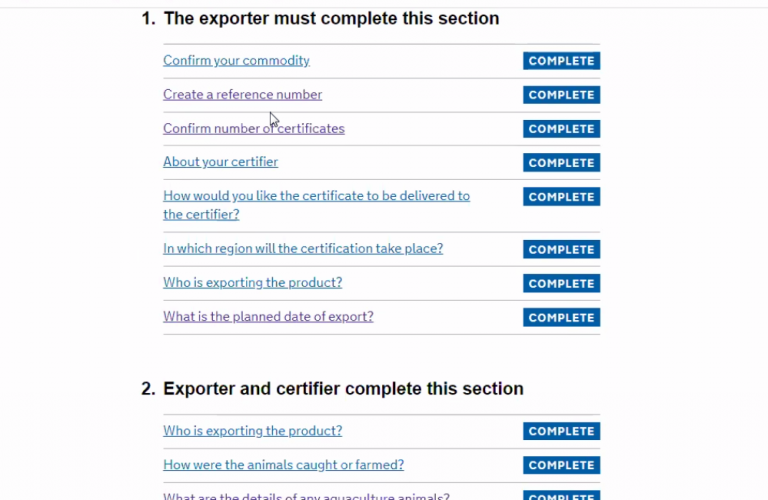
Task: Open Who is exporting the product in section 2
Action: pyautogui.click(x=252, y=431)
